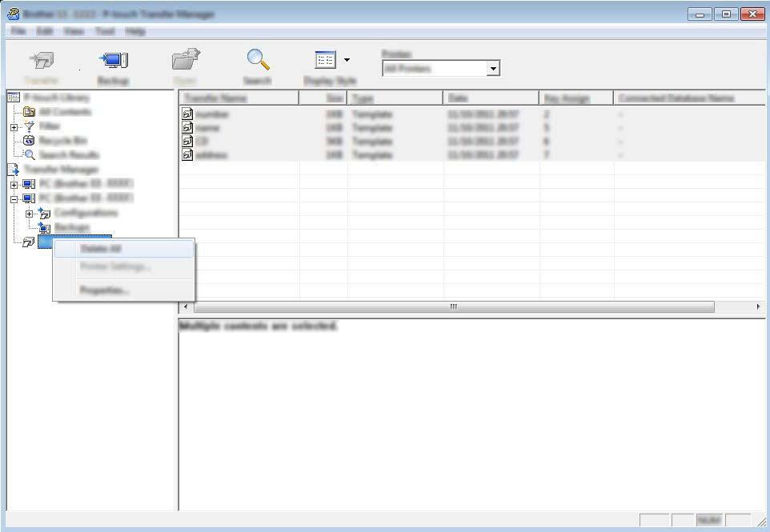Open the Edit menu
This screenshot has width=770, height=532.
coord(45,31)
